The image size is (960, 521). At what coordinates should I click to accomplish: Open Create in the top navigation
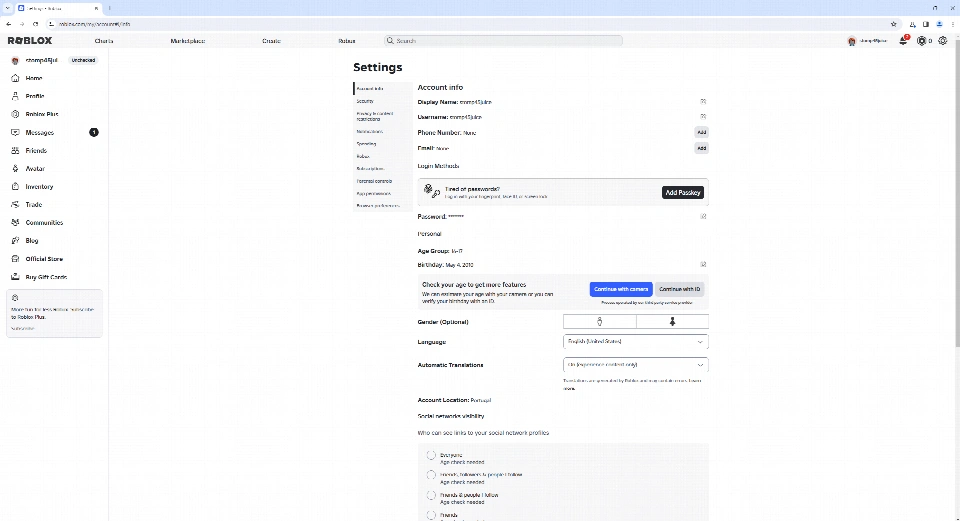click(271, 41)
